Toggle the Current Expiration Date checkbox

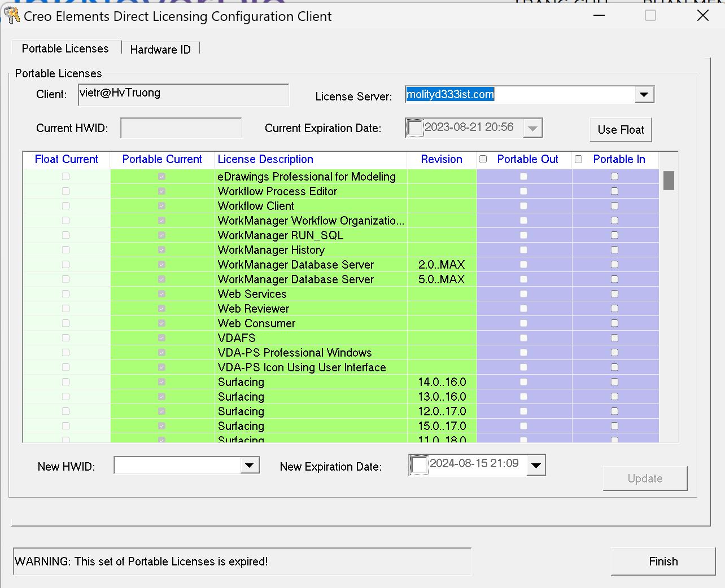[414, 128]
